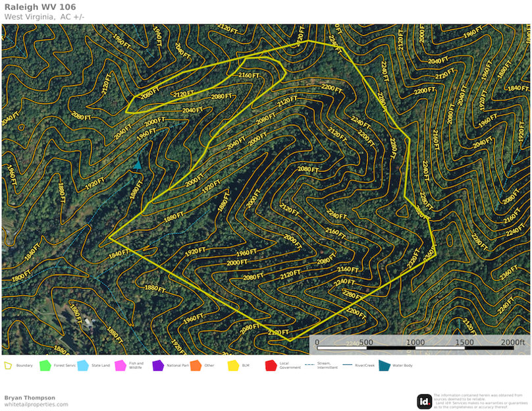Viewport: 532px width, 411px height.
Task: Select the National Park purple symbol
Action: (x=157, y=364)
